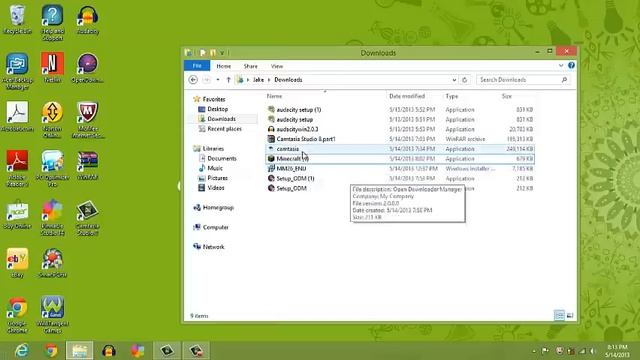The width and height of the screenshot is (640, 360).
Task: Launch Google Chrome desktop shortcut
Action: click(x=17, y=315)
